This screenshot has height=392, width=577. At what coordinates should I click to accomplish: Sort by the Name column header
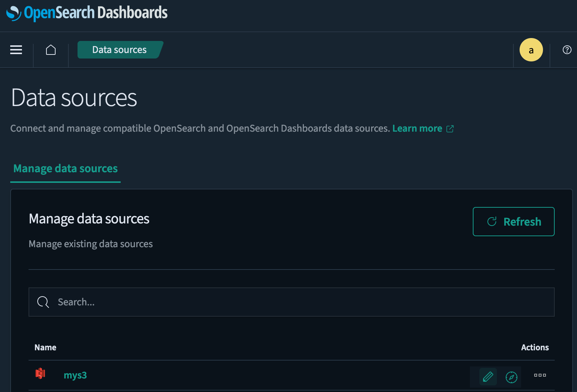tap(45, 347)
